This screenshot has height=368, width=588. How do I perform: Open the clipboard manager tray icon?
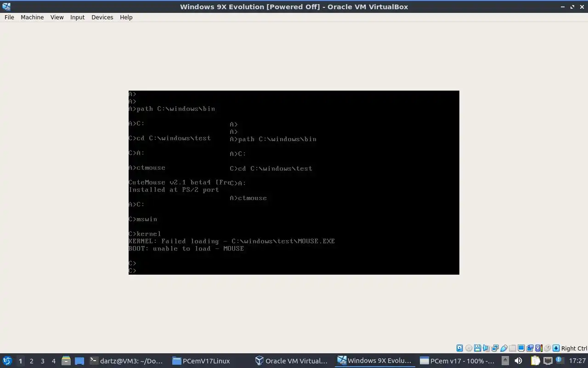pos(535,361)
